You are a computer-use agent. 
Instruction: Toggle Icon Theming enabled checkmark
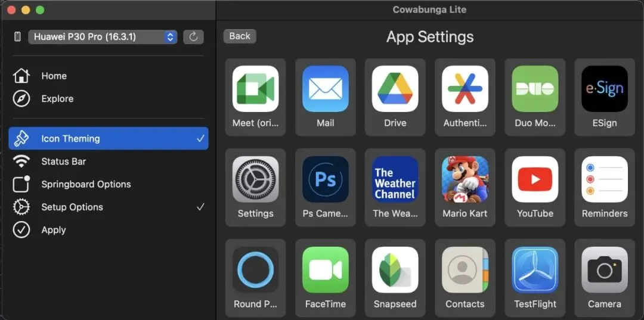pyautogui.click(x=200, y=139)
